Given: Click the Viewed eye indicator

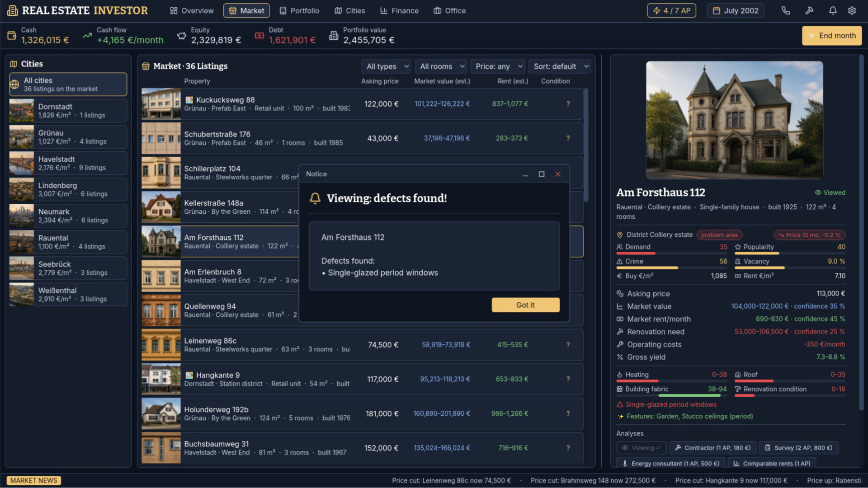Looking at the screenshot, I should 830,192.
